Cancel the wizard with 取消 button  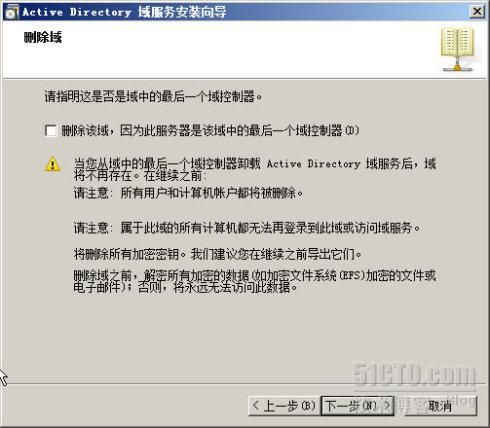[x=440, y=405]
